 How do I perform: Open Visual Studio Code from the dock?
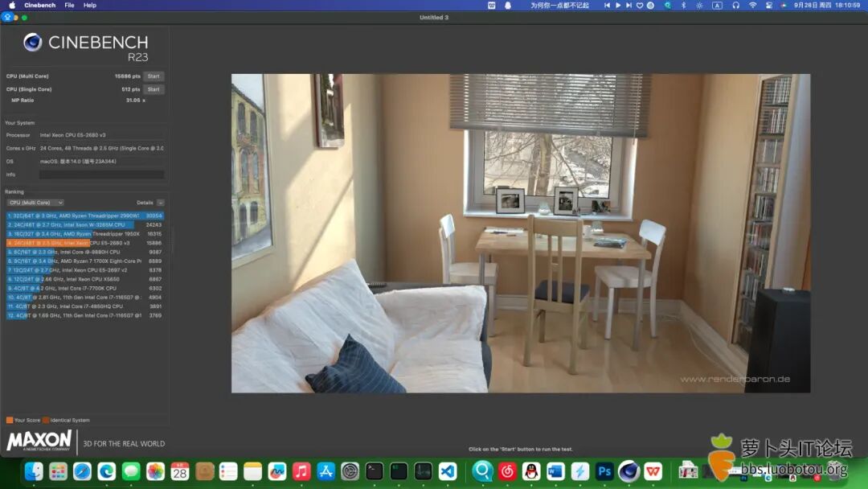pyautogui.click(x=448, y=471)
